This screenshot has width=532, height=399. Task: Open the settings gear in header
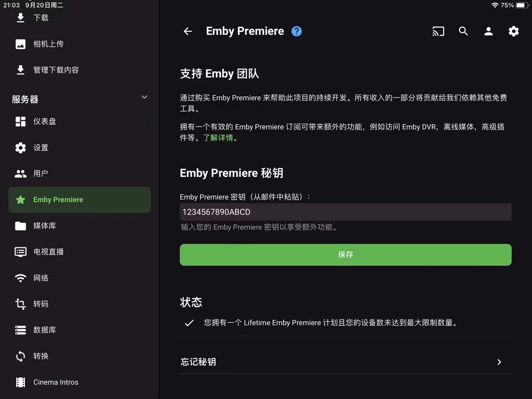(x=514, y=31)
